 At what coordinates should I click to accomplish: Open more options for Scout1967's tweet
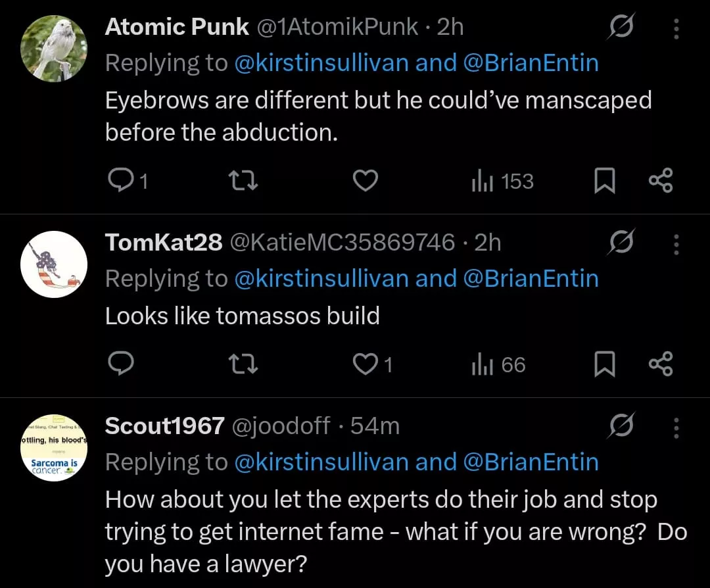click(676, 428)
